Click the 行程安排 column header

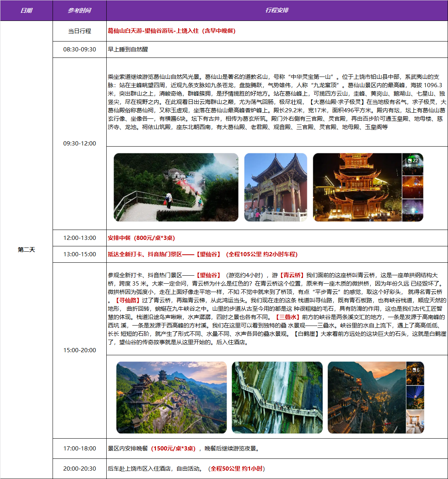click(277, 10)
